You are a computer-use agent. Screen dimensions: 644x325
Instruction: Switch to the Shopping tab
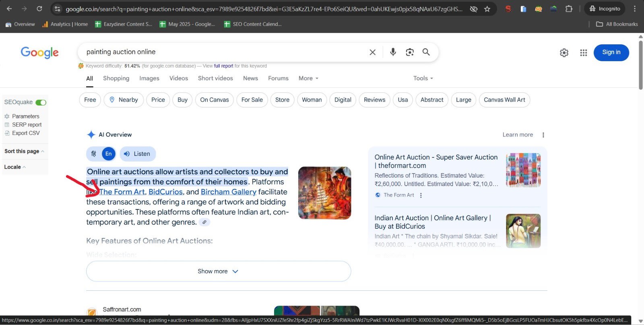pyautogui.click(x=116, y=78)
